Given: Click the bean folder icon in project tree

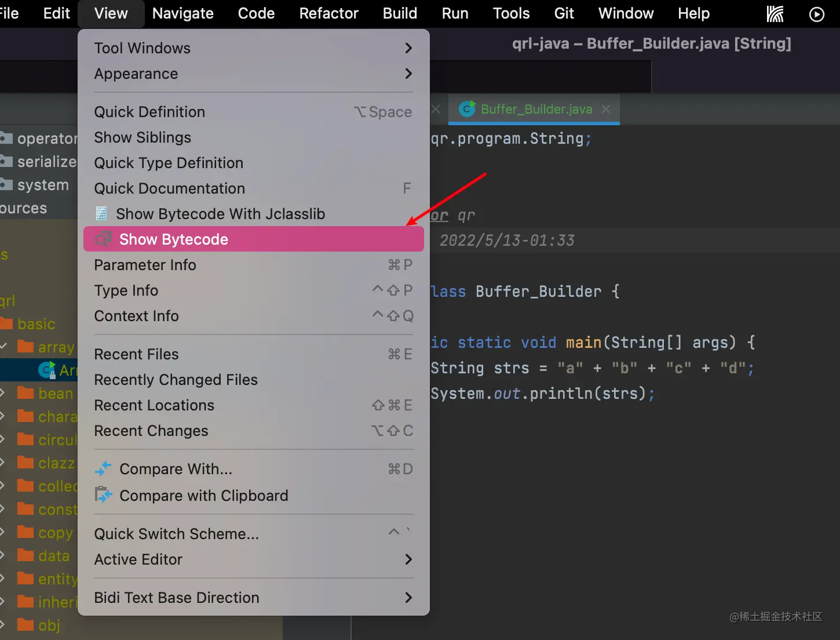Looking at the screenshot, I should tap(25, 393).
